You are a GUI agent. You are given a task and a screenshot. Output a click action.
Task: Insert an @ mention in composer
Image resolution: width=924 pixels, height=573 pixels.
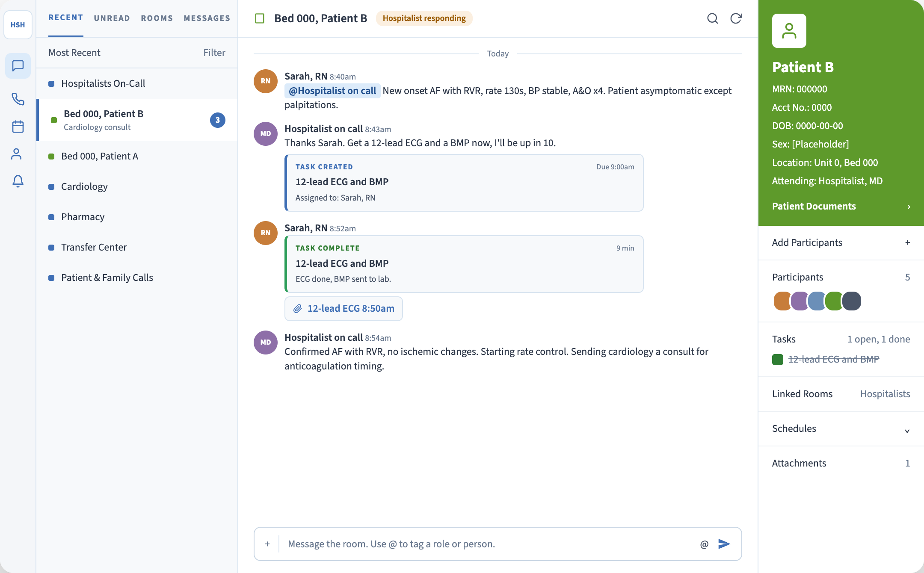704,544
